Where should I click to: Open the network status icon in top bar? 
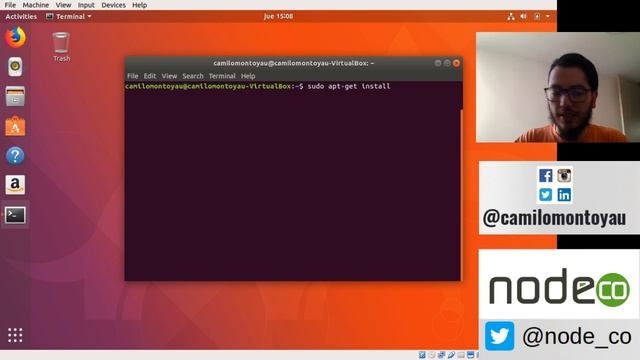(511, 16)
